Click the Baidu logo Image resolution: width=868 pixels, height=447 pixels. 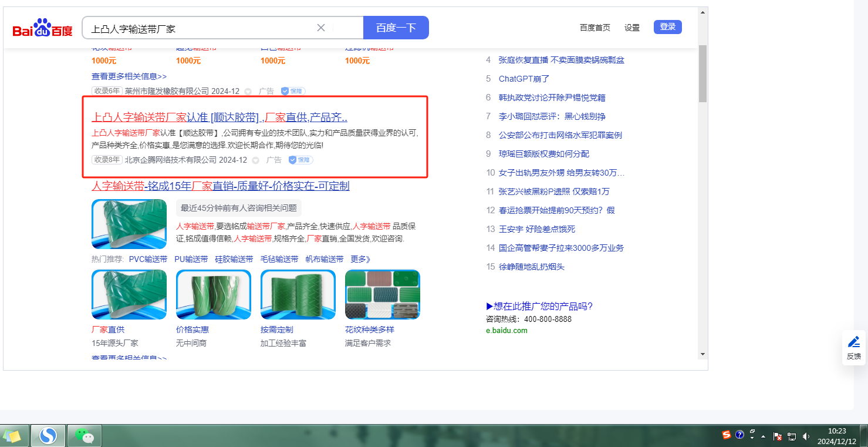click(42, 28)
